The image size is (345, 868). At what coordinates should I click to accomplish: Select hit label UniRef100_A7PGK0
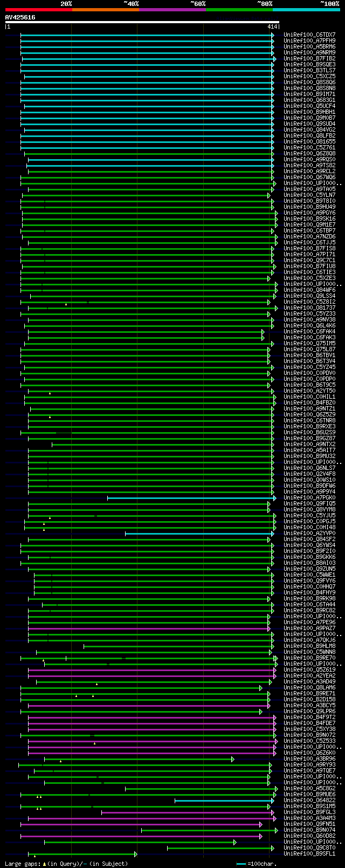309,497
